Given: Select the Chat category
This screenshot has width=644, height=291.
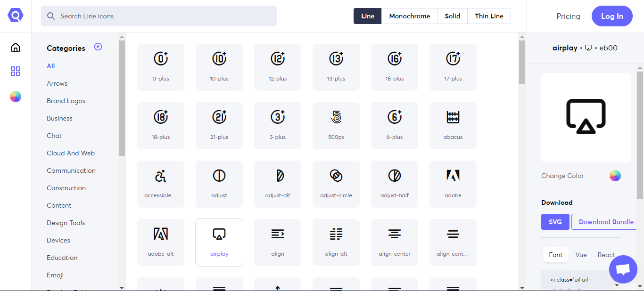Looking at the screenshot, I should [54, 136].
